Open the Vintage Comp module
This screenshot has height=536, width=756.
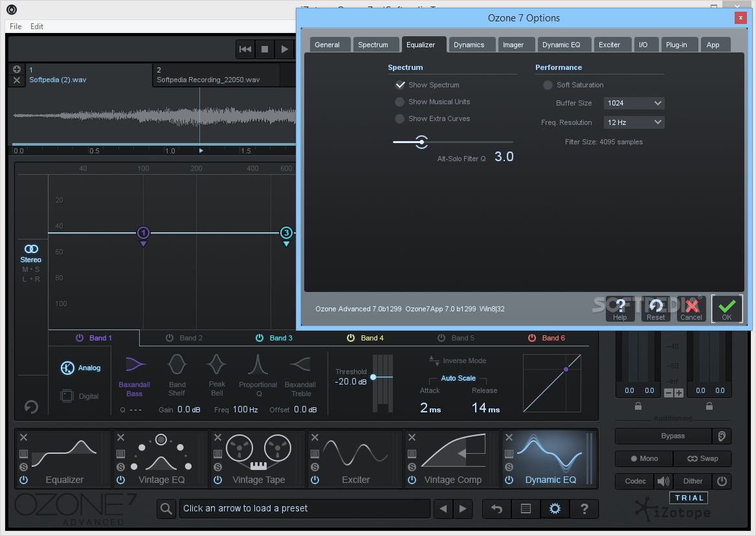click(x=452, y=459)
